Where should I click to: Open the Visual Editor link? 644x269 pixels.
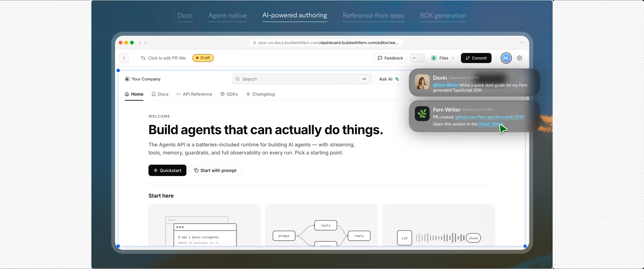491,124
